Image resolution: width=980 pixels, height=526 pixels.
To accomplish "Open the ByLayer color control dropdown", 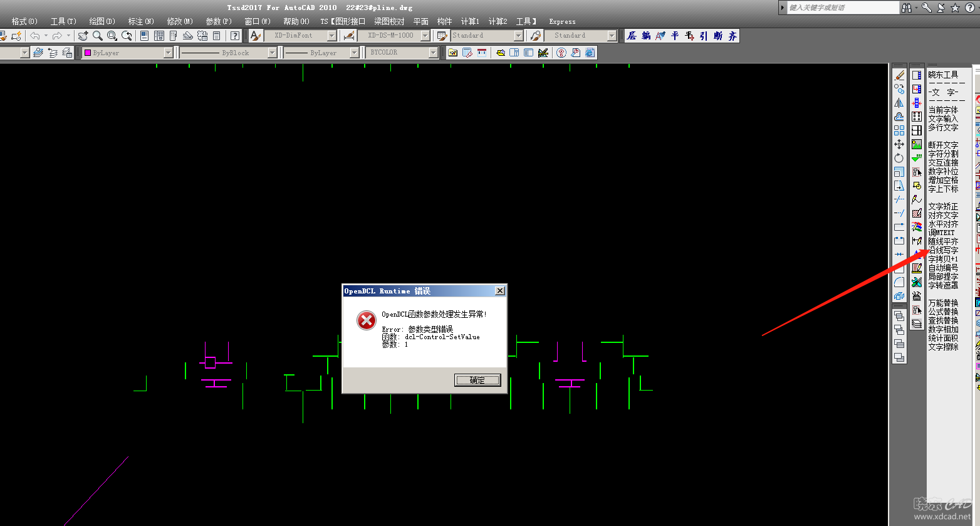I will tap(168, 53).
